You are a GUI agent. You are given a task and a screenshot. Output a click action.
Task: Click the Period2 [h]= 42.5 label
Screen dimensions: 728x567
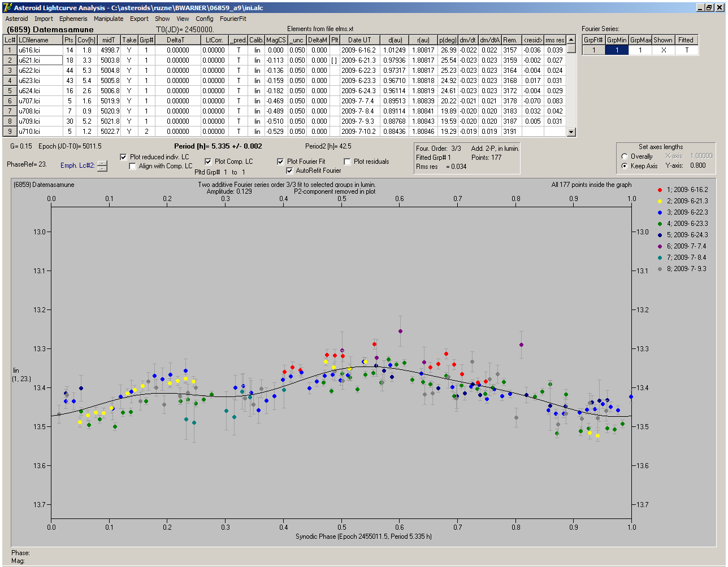(328, 146)
